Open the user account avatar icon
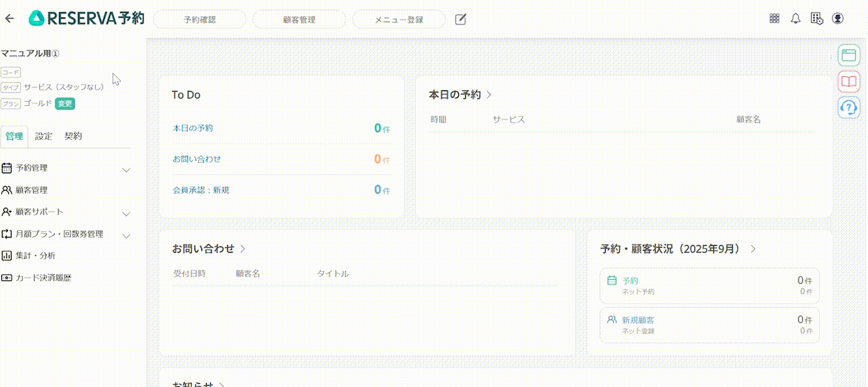868x387 pixels. (837, 19)
